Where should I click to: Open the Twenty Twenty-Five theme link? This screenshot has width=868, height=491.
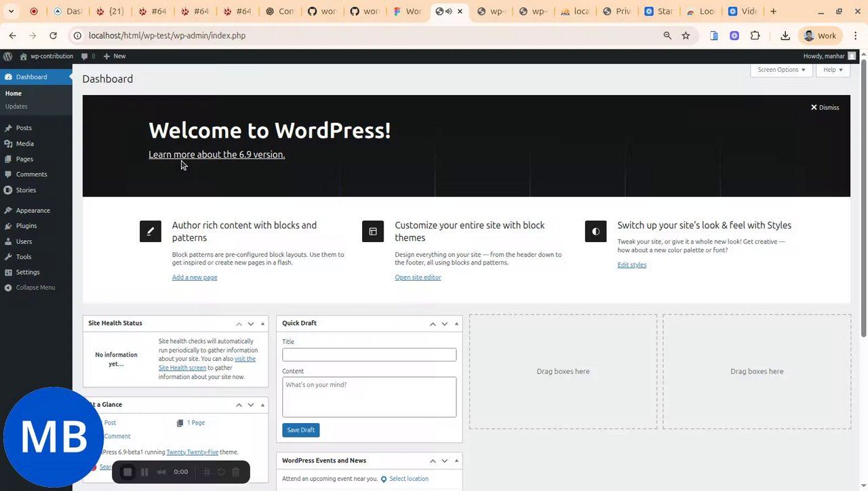point(192,452)
